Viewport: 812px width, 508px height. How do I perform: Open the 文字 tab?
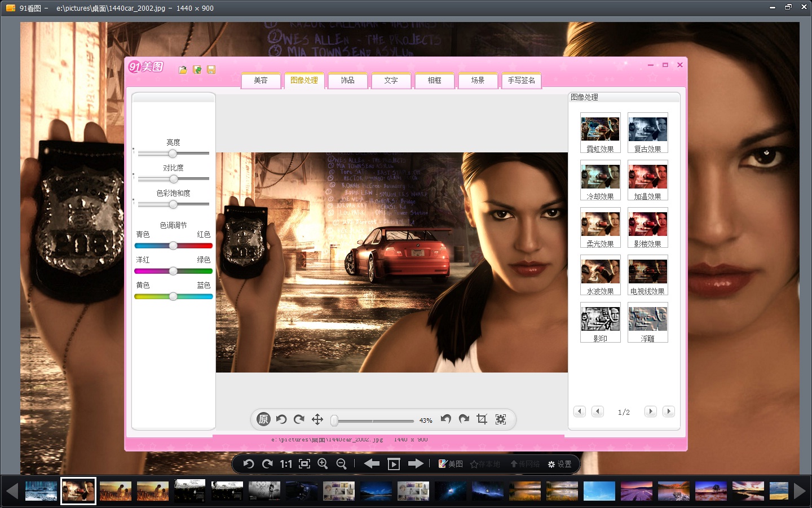click(x=391, y=81)
